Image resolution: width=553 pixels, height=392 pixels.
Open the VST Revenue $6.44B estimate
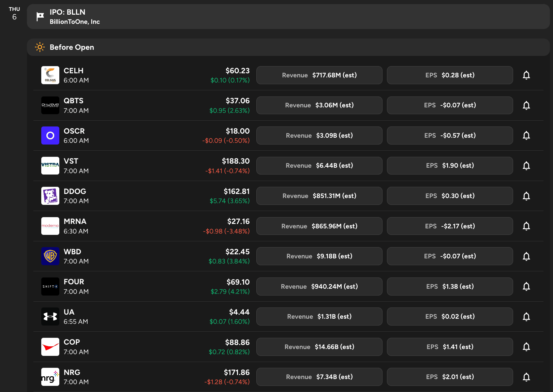click(319, 166)
